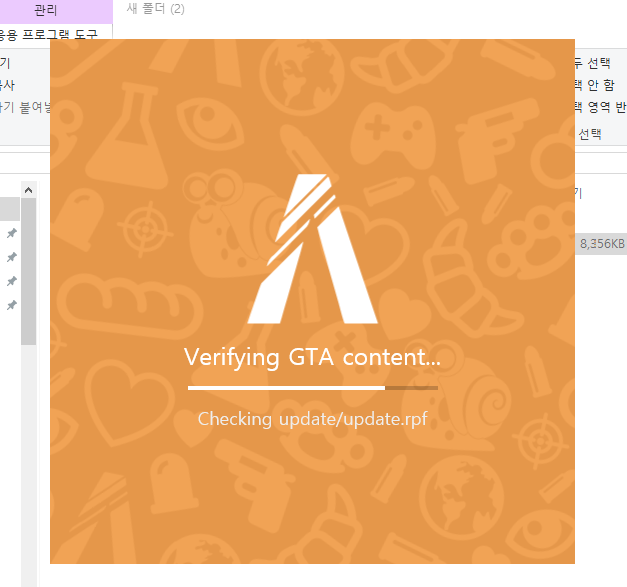627x587 pixels.
Task: Click 선택 영역 반전 option in Explorer ribbon
Action: (x=601, y=107)
